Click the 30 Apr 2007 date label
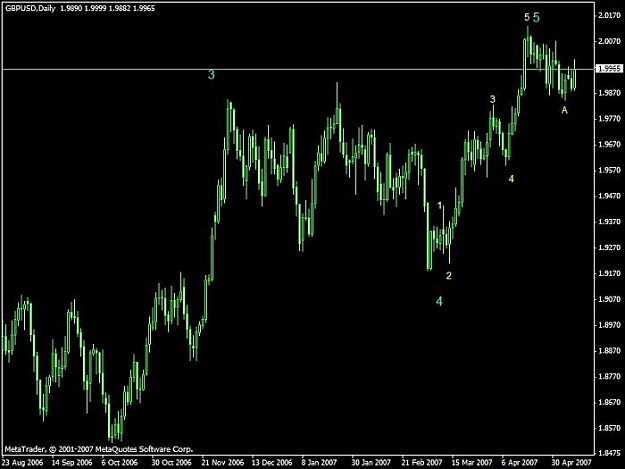 (572, 463)
